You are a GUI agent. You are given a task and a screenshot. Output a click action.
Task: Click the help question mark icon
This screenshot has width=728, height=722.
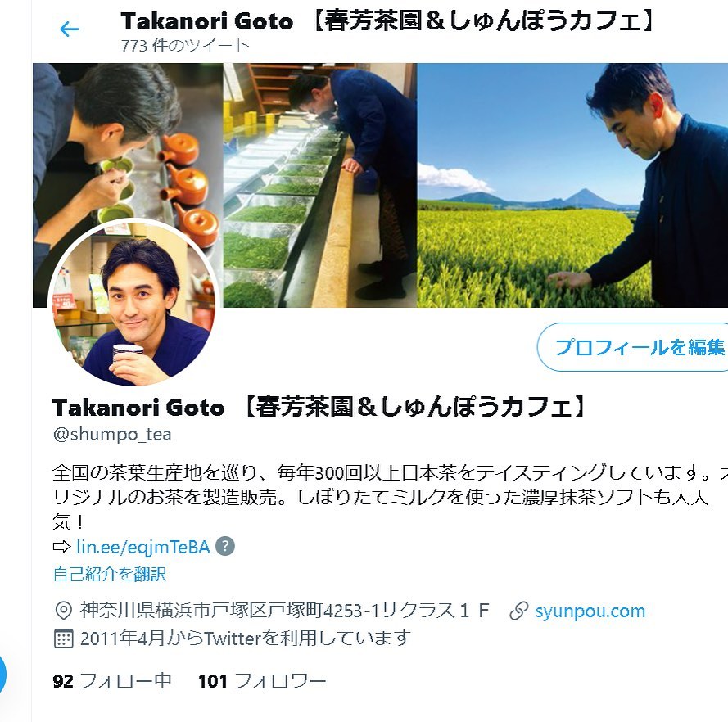[225, 546]
